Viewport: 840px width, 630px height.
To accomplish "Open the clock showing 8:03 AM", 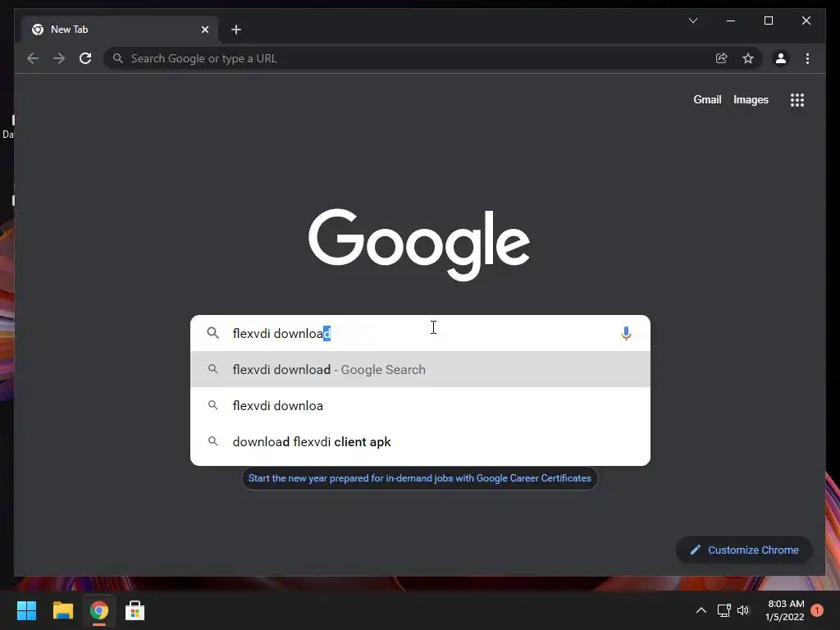I will click(785, 610).
